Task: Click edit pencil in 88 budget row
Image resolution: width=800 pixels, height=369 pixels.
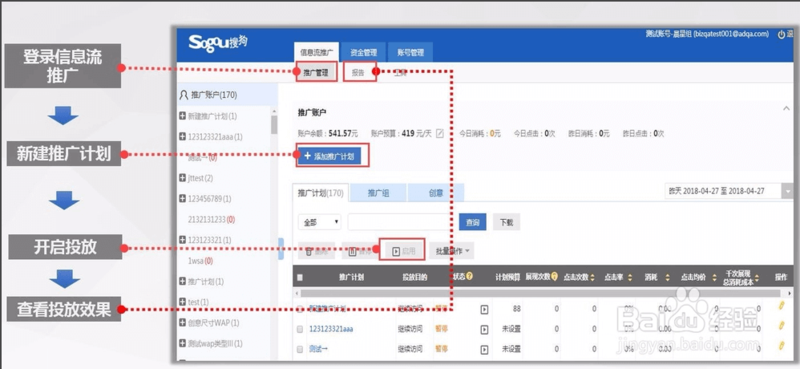Action: [x=781, y=305]
